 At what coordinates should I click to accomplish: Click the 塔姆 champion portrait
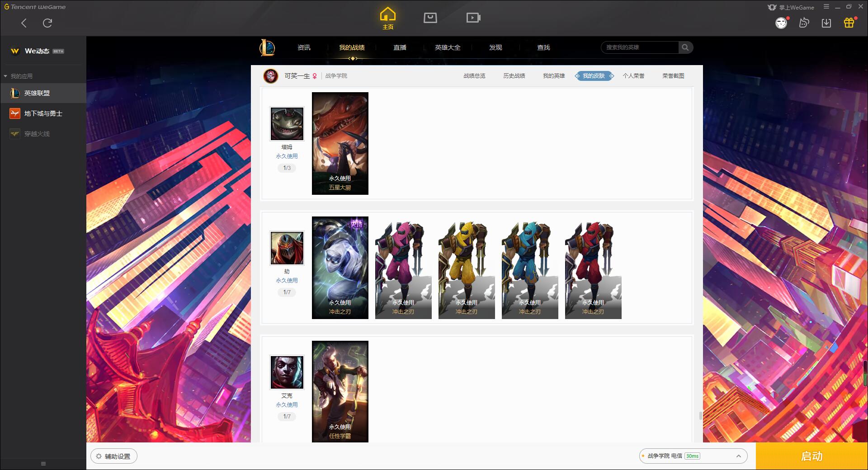[x=287, y=124]
